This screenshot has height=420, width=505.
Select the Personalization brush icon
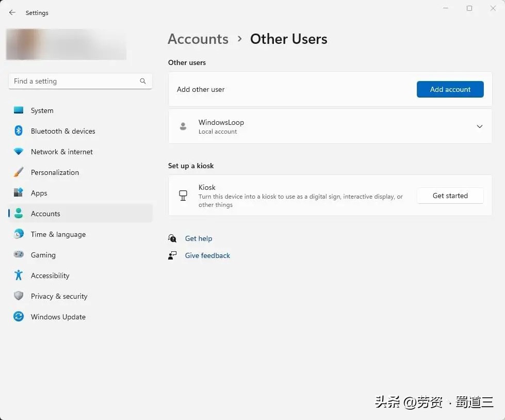(19, 172)
